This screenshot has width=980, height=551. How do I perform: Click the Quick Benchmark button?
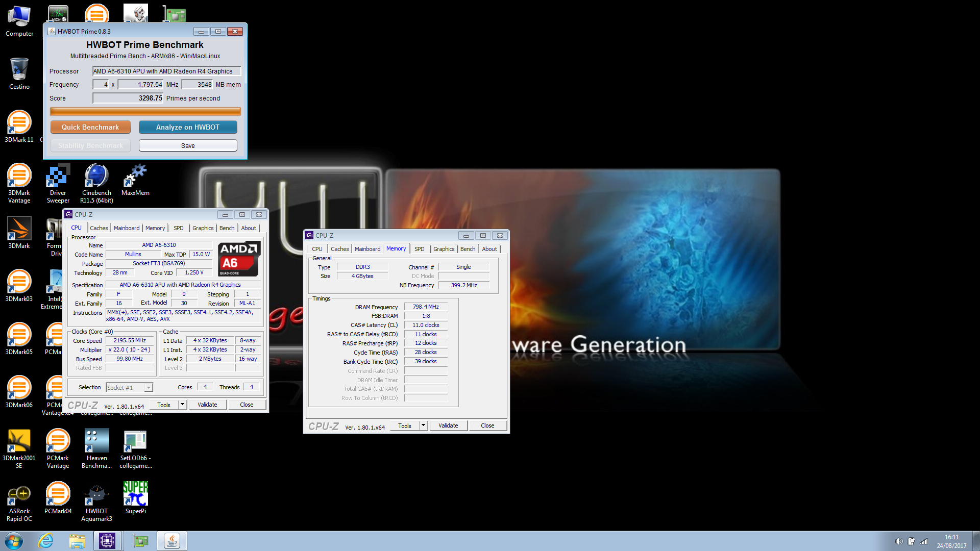(90, 127)
